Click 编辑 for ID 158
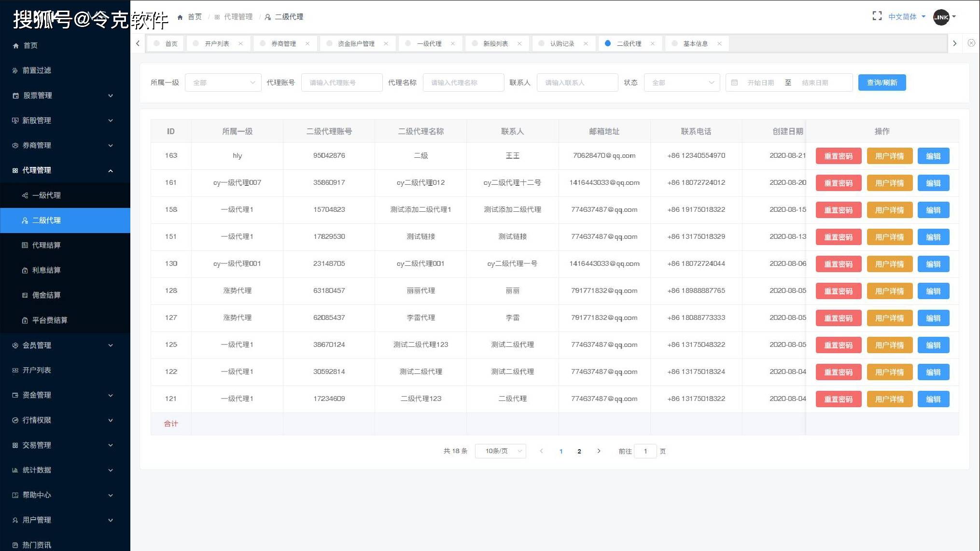This screenshot has height=551, width=980. point(933,210)
